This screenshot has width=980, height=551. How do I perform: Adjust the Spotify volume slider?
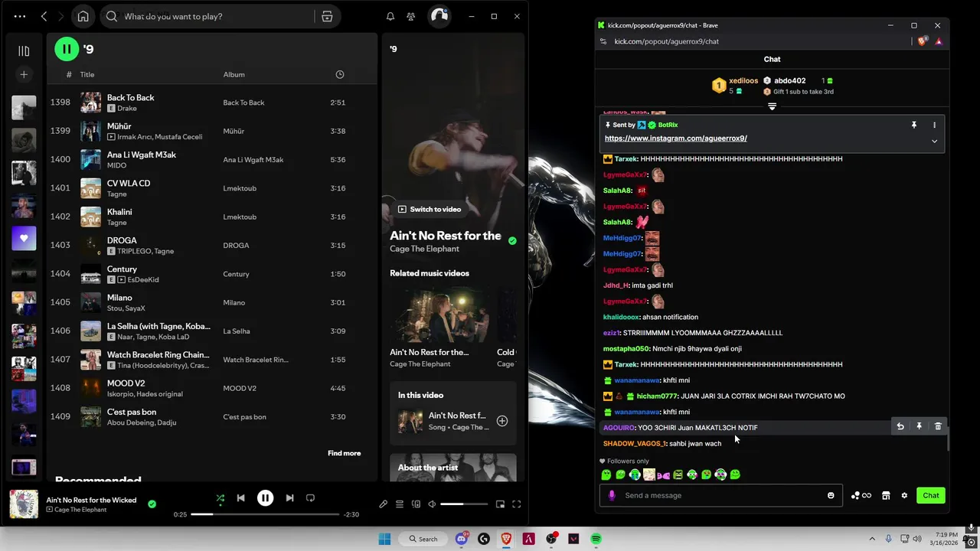click(464, 504)
